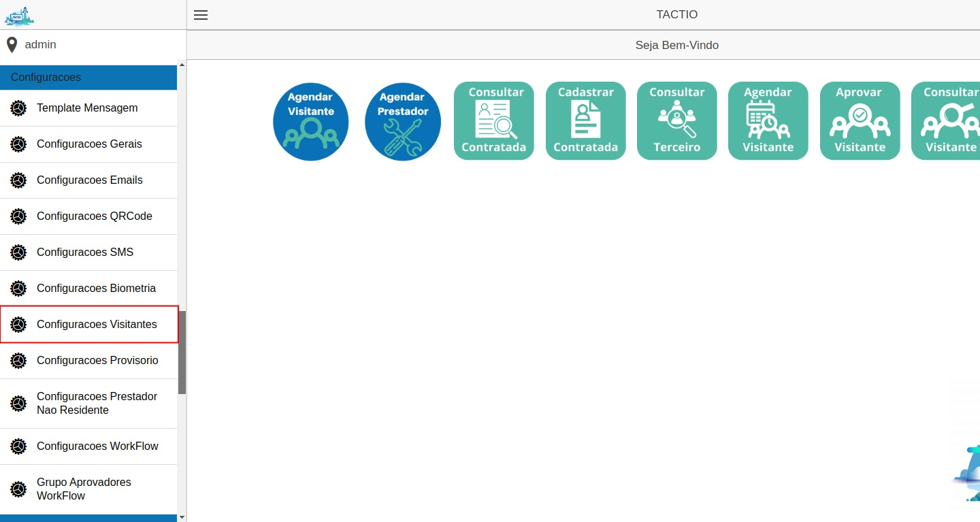Open the Consultar Contratada tile

(x=493, y=121)
